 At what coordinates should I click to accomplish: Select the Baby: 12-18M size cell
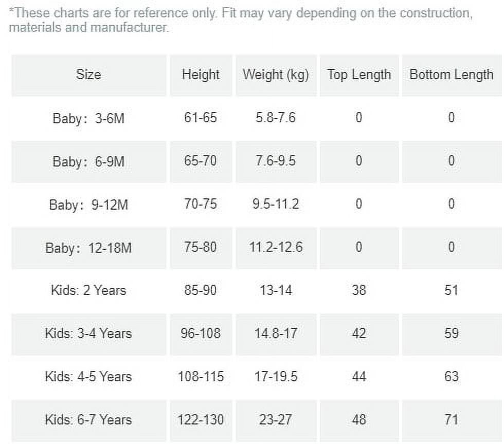(88, 248)
